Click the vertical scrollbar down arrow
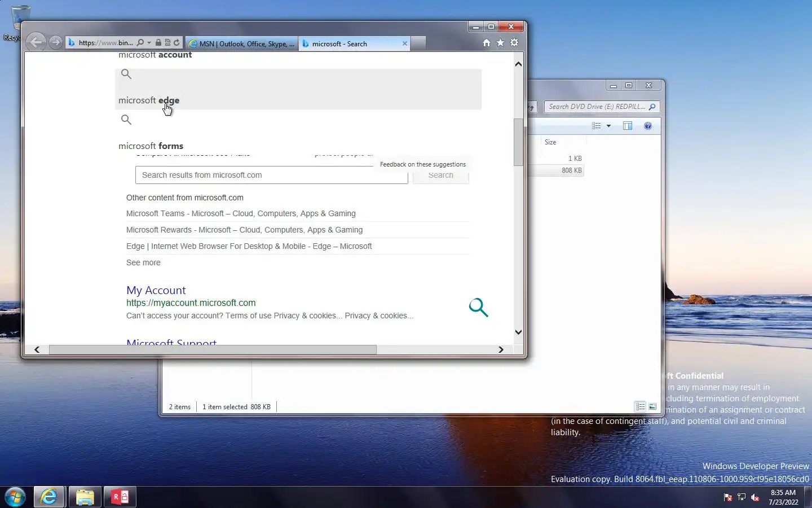This screenshot has height=508, width=812. pos(518,332)
